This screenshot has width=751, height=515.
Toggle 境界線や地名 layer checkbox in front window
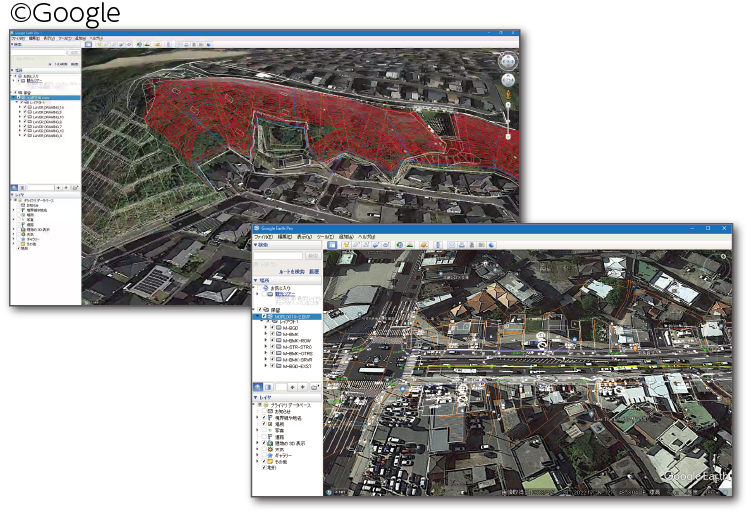264,417
